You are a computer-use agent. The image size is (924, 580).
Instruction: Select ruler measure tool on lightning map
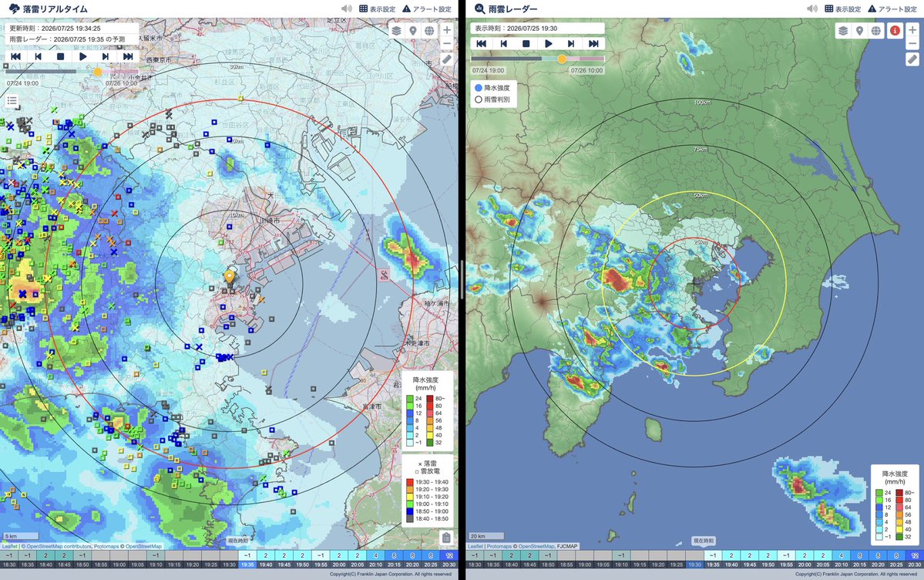pos(447,59)
